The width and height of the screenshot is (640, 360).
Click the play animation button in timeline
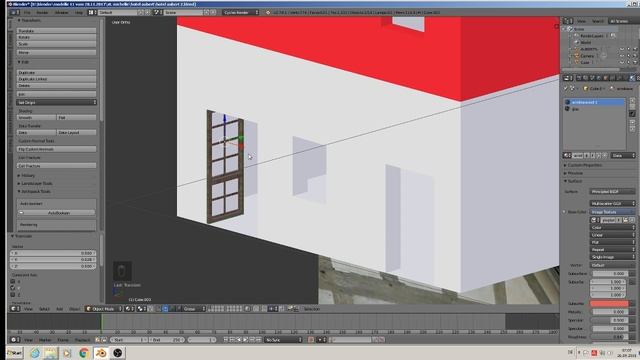point(245,340)
